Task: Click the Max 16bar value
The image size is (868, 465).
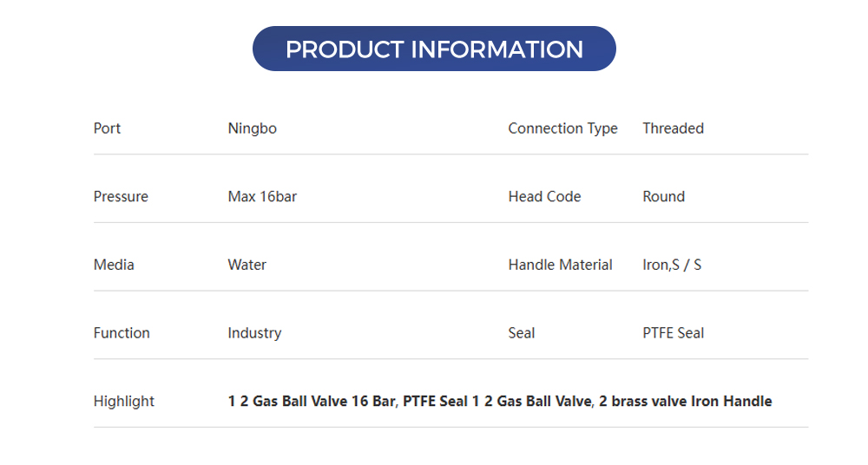Action: tap(262, 197)
